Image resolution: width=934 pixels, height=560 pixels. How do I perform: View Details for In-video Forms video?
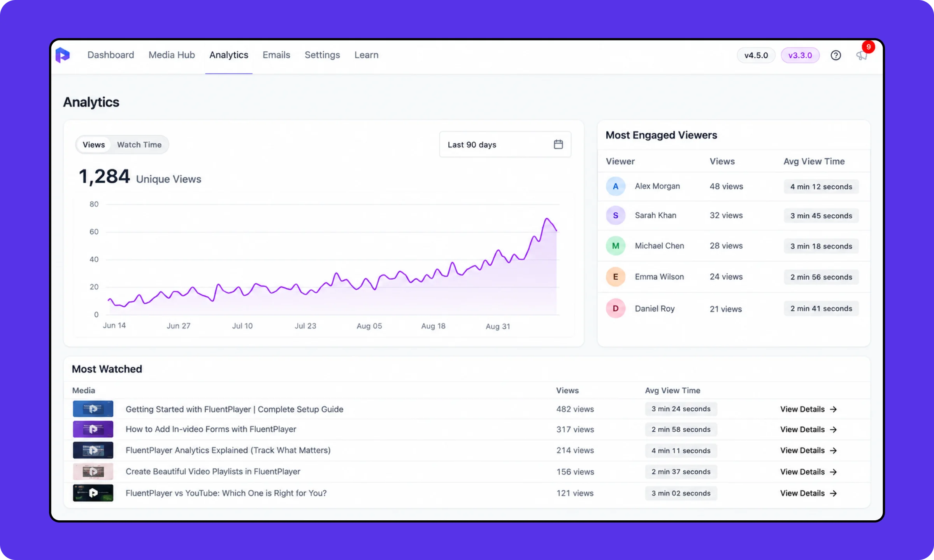coord(808,429)
